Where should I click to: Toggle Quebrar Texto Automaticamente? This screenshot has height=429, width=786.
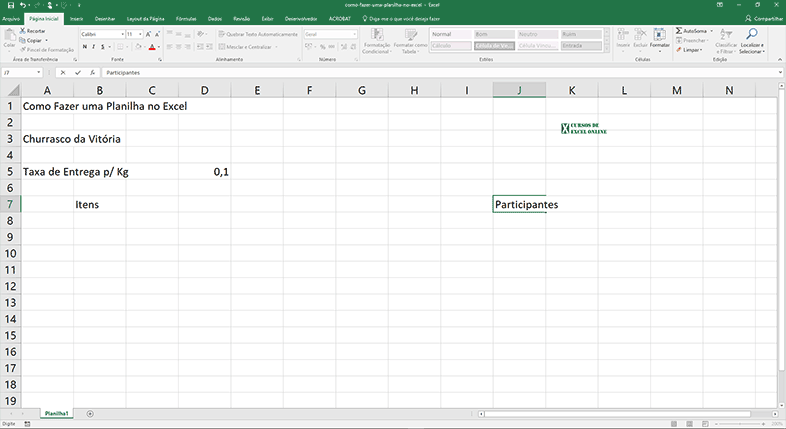click(258, 34)
